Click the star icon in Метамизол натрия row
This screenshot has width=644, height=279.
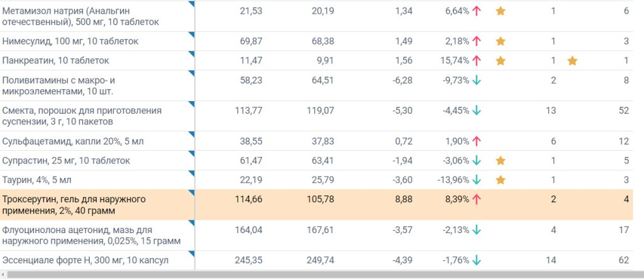click(x=501, y=11)
